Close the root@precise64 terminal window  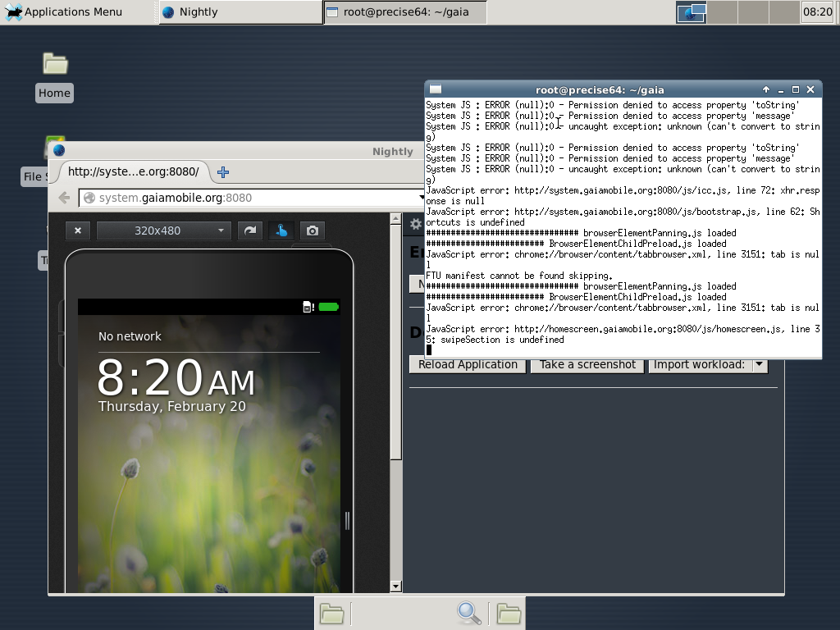[x=810, y=89]
